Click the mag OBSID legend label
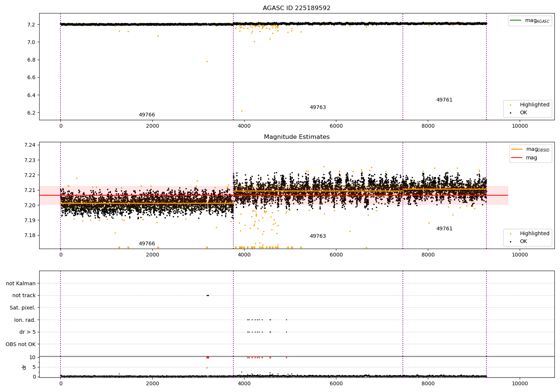 click(x=538, y=149)
